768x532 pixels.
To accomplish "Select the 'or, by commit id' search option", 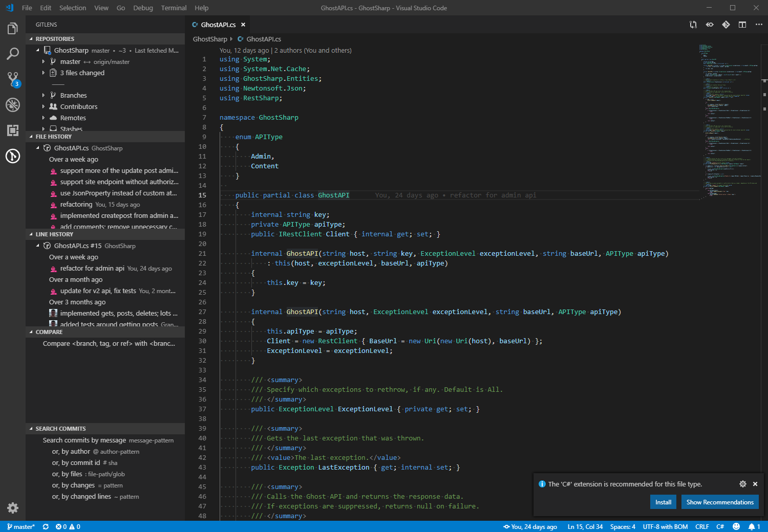I will click(84, 462).
